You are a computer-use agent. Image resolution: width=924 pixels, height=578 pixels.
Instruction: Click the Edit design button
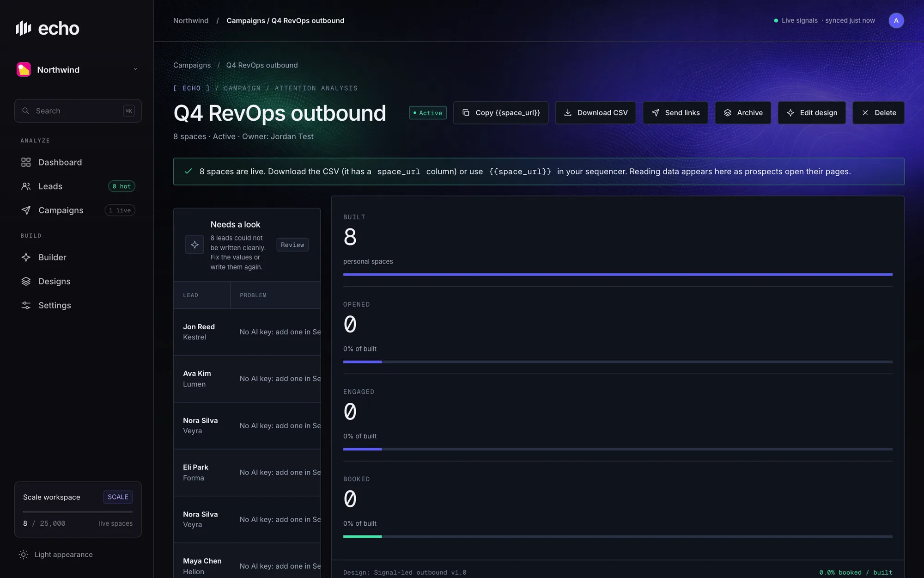pyautogui.click(x=812, y=113)
